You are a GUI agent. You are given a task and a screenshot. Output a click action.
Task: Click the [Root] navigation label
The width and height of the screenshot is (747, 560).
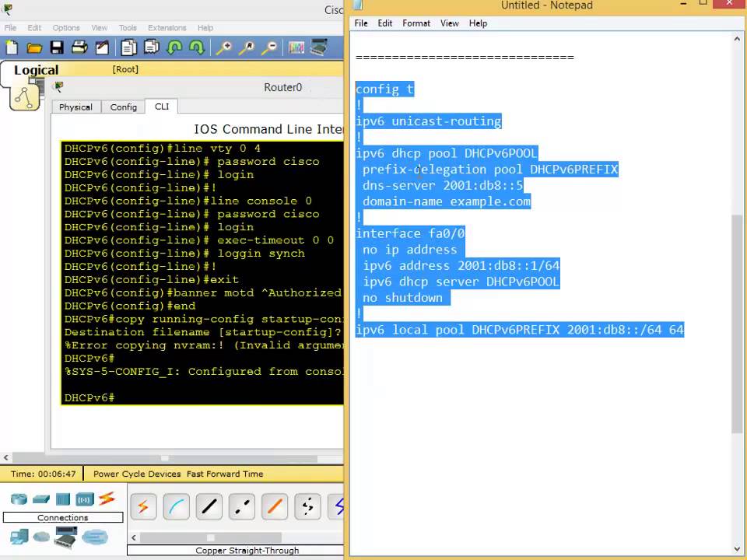(x=125, y=69)
